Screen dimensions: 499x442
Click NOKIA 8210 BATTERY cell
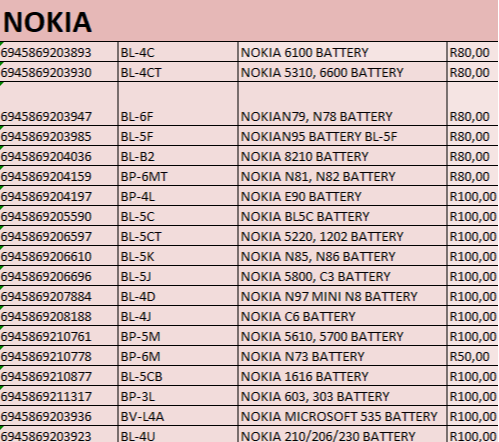pos(342,156)
